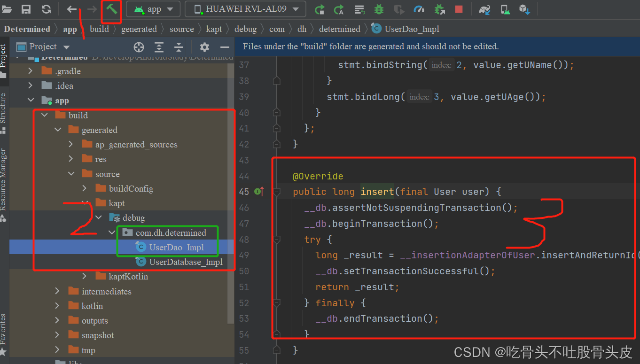Collapse the app module node
Screen dimensions: 640x364
click(31, 101)
